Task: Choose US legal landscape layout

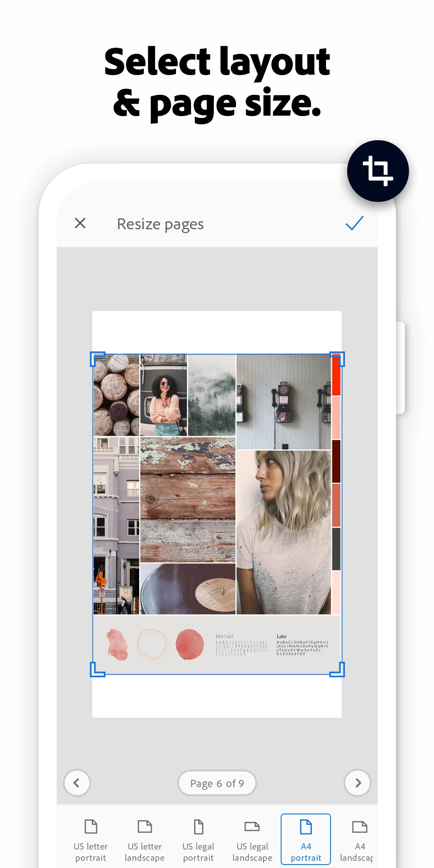Action: [252, 840]
